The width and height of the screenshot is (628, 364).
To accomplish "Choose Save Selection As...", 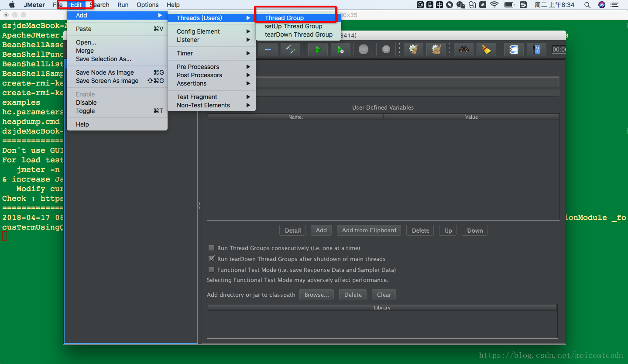I will click(x=117, y=59).
